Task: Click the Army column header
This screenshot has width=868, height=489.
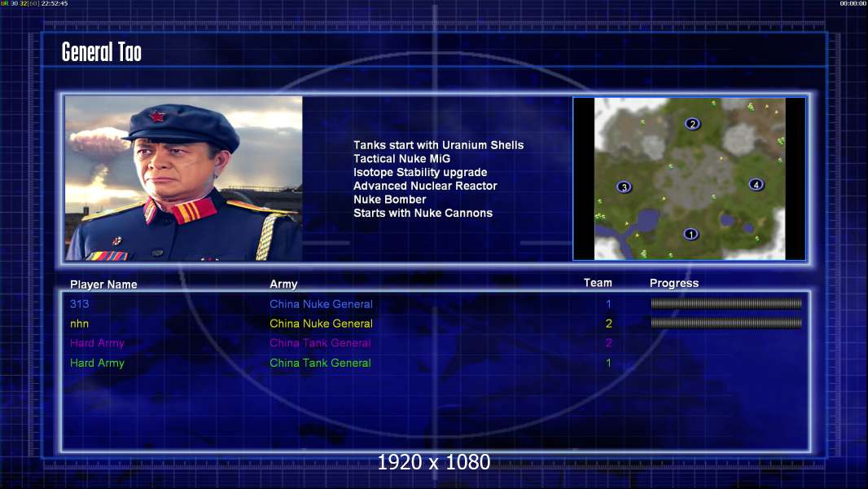Action: tap(283, 284)
